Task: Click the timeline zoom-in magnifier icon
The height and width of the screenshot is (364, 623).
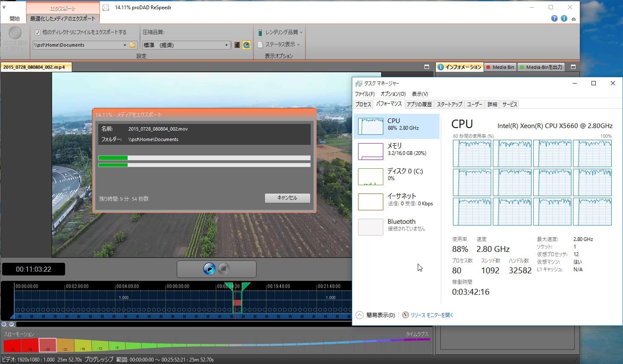Action: click(x=4, y=324)
